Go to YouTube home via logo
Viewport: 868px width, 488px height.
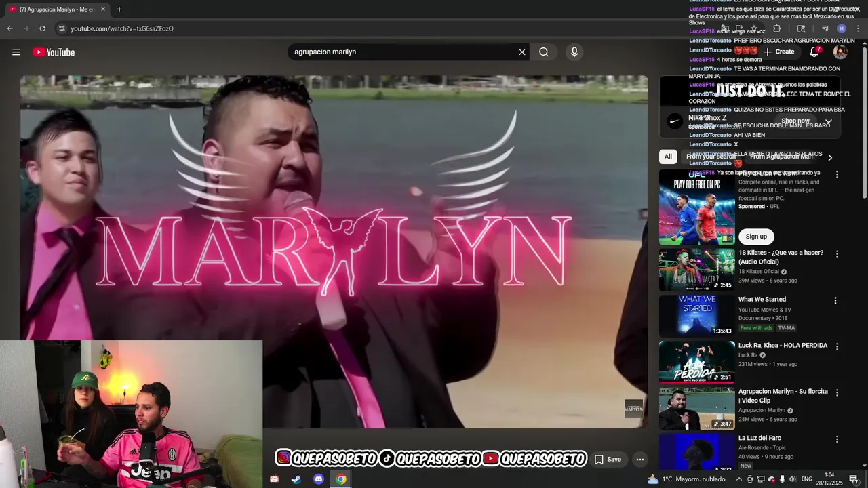click(54, 52)
